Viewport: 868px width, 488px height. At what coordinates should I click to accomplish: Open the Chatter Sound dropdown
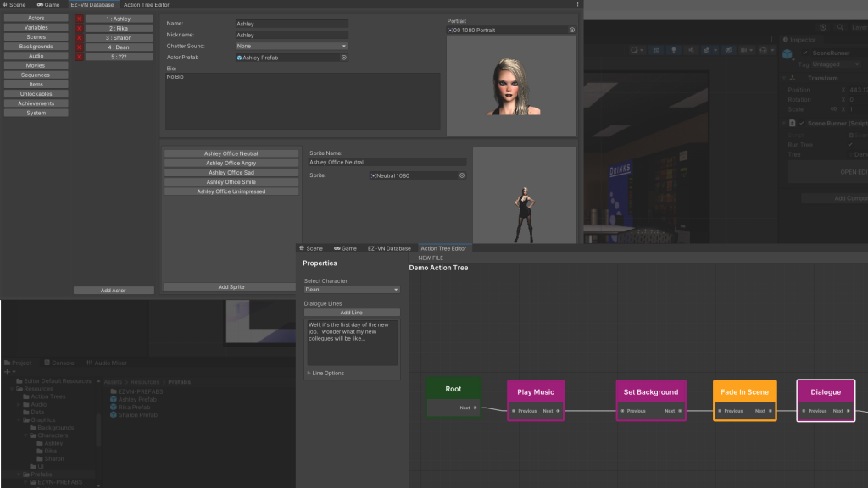pos(292,46)
